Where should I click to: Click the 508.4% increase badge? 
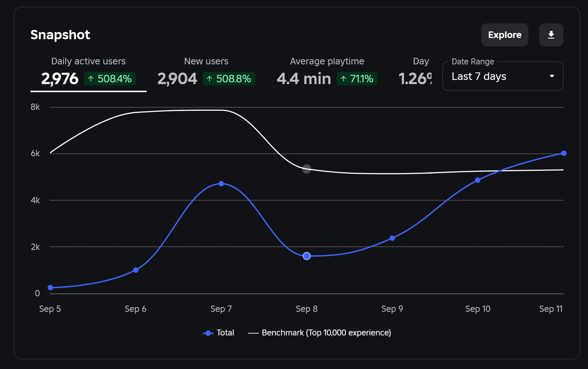pos(110,79)
